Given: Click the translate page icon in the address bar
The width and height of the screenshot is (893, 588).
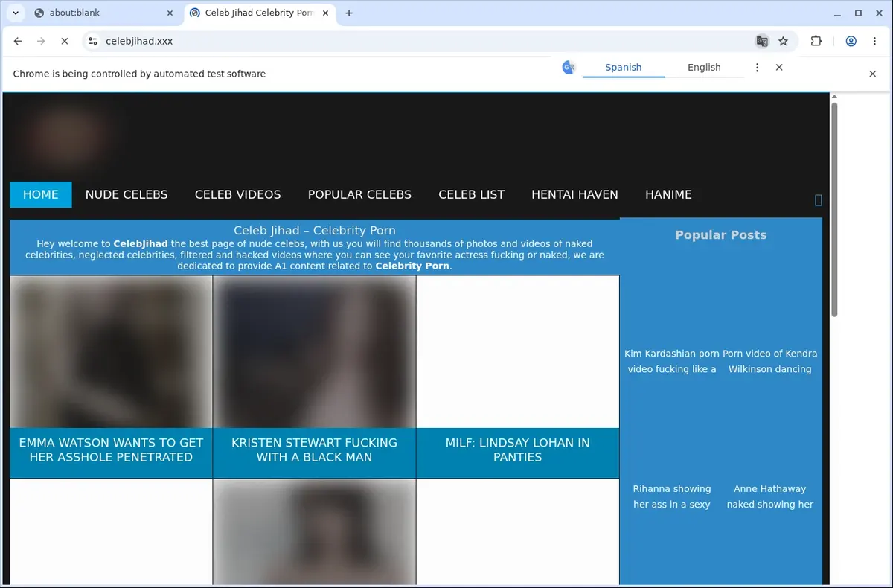Looking at the screenshot, I should [x=762, y=42].
